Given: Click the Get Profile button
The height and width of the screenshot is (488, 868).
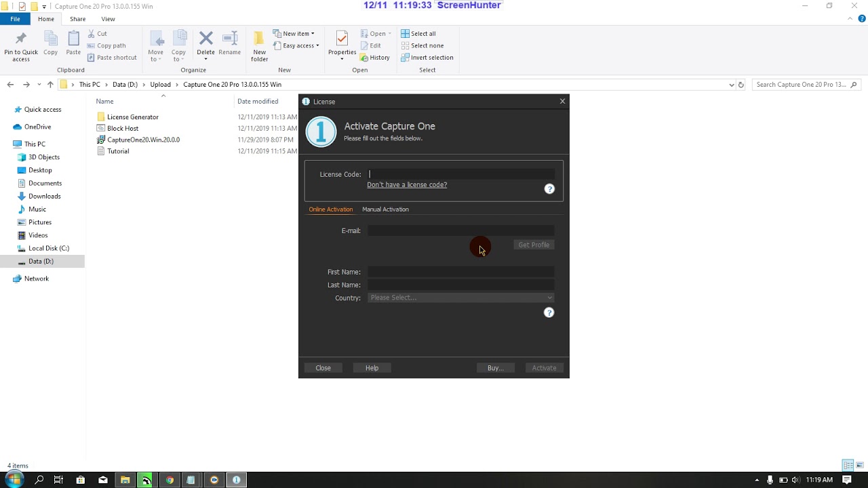Looking at the screenshot, I should (534, 245).
